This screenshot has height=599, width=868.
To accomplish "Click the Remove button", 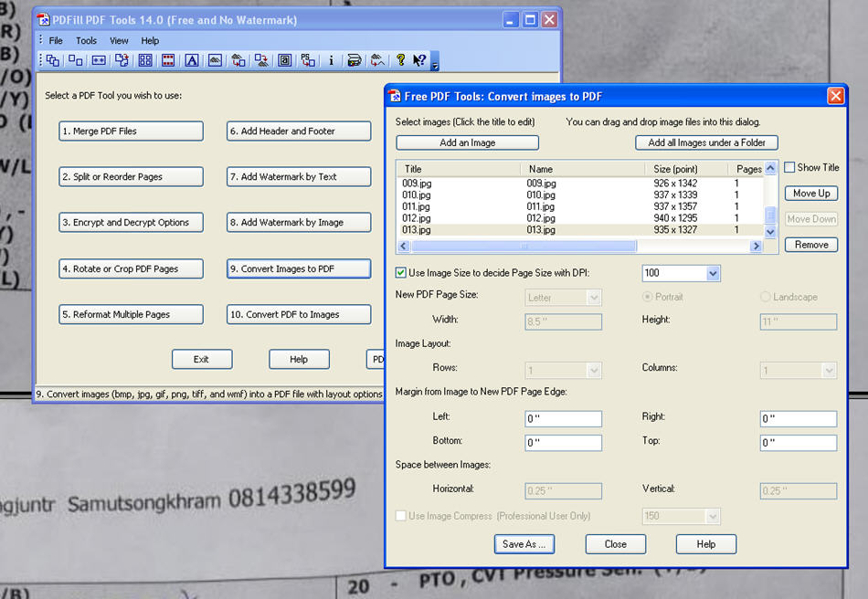I will click(811, 245).
